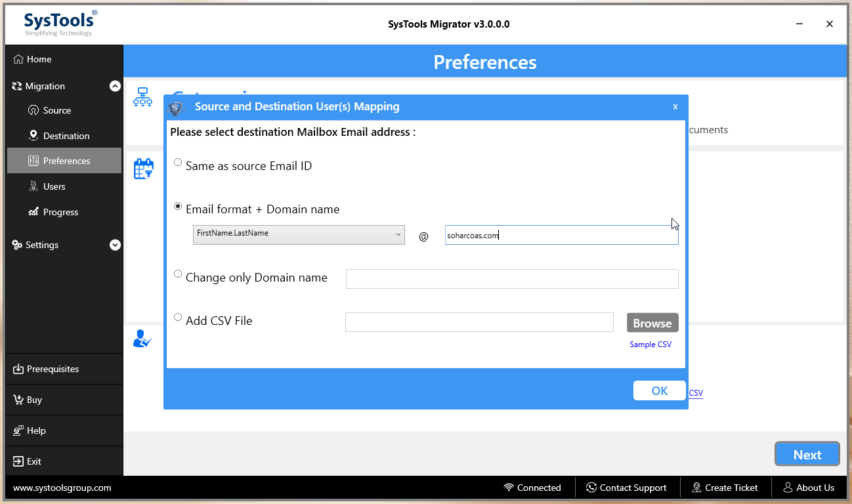Click the CSV file path field

479,322
